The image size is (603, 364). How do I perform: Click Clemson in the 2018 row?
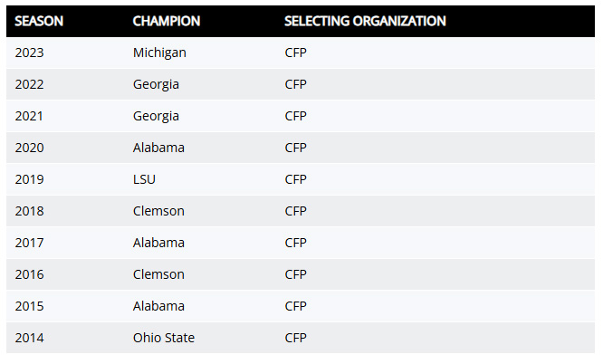158,211
